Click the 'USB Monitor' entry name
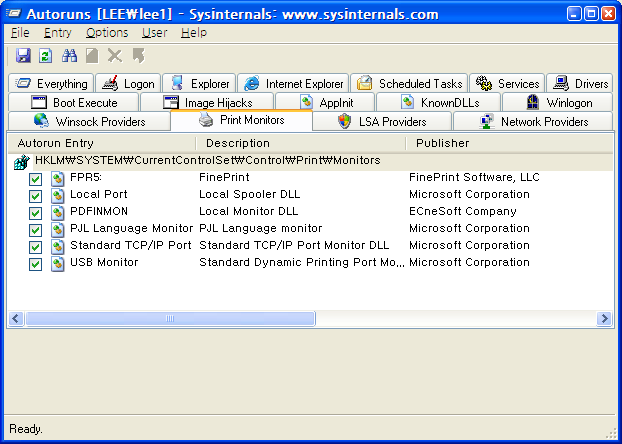 point(104,262)
